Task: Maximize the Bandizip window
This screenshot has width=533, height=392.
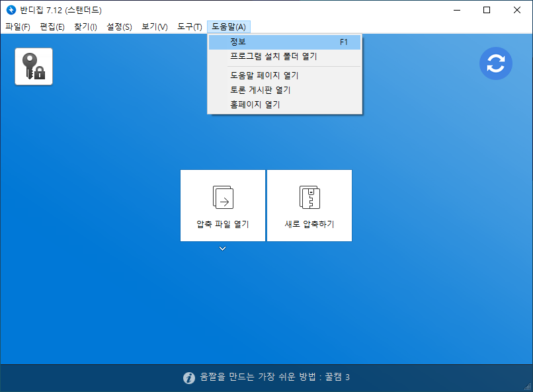Action: (487, 10)
